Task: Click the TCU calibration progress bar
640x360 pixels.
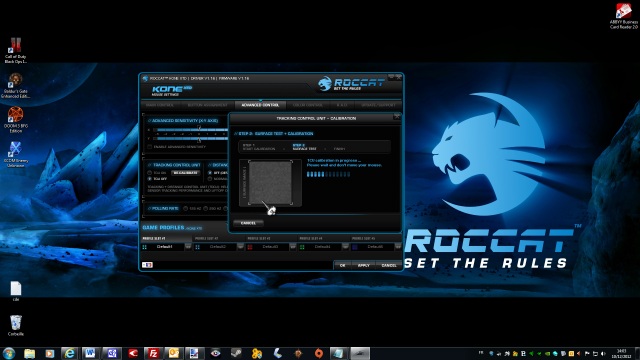Action: pyautogui.click(x=328, y=174)
